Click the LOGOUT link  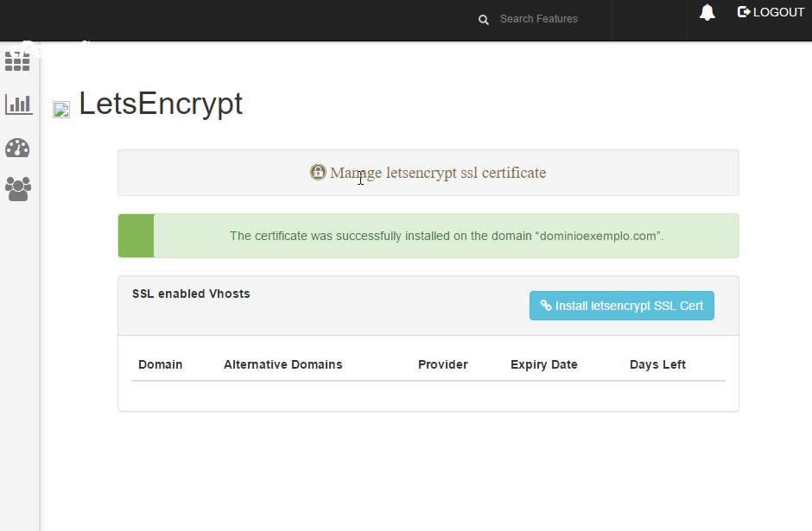click(771, 12)
